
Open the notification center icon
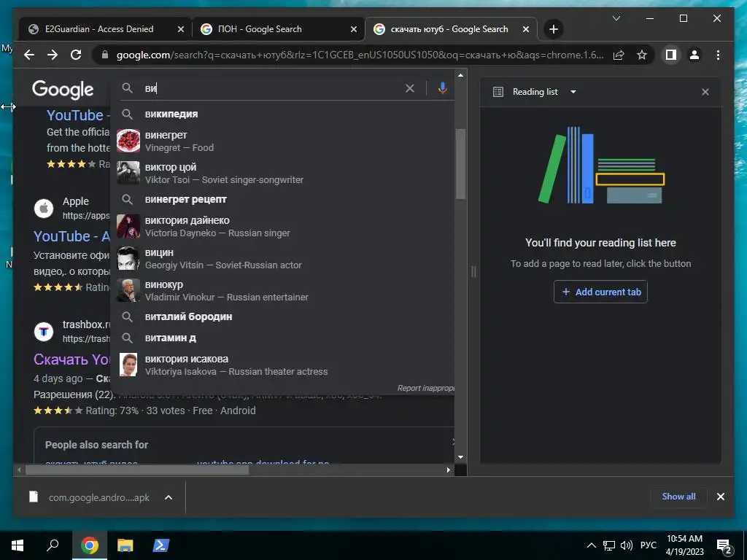coord(724,546)
